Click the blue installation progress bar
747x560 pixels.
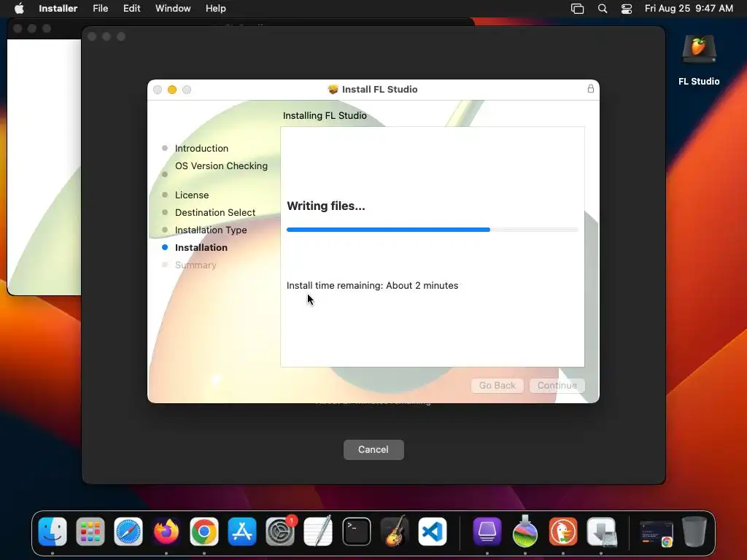388,230
